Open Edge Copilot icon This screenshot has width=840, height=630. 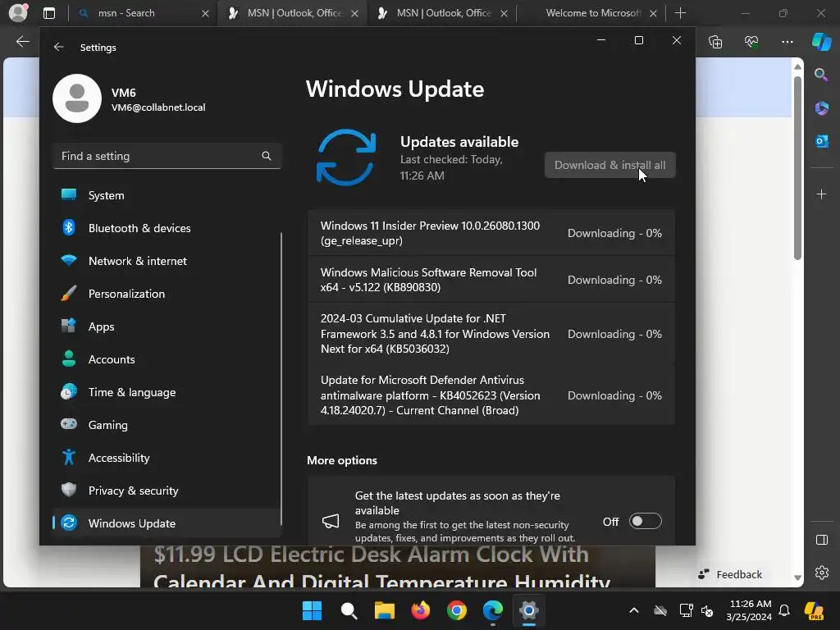821,42
